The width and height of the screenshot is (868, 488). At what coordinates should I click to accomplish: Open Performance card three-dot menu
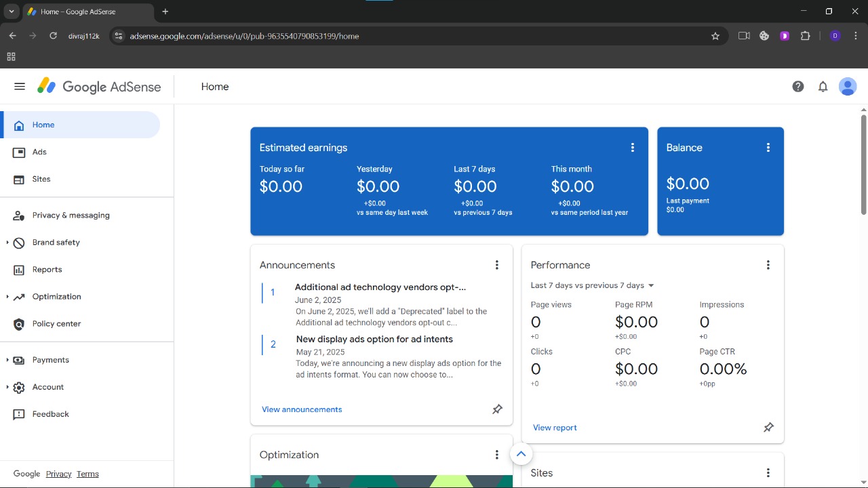[x=768, y=265]
